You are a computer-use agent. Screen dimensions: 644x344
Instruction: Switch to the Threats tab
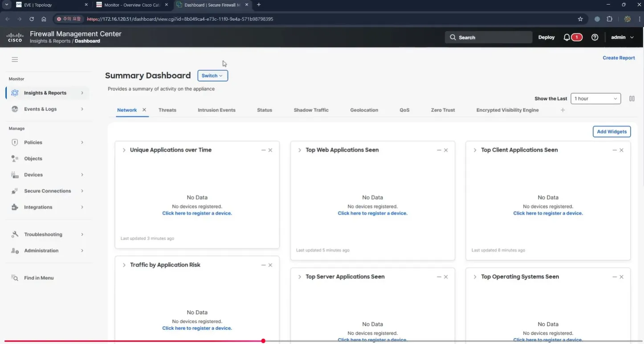pyautogui.click(x=167, y=110)
